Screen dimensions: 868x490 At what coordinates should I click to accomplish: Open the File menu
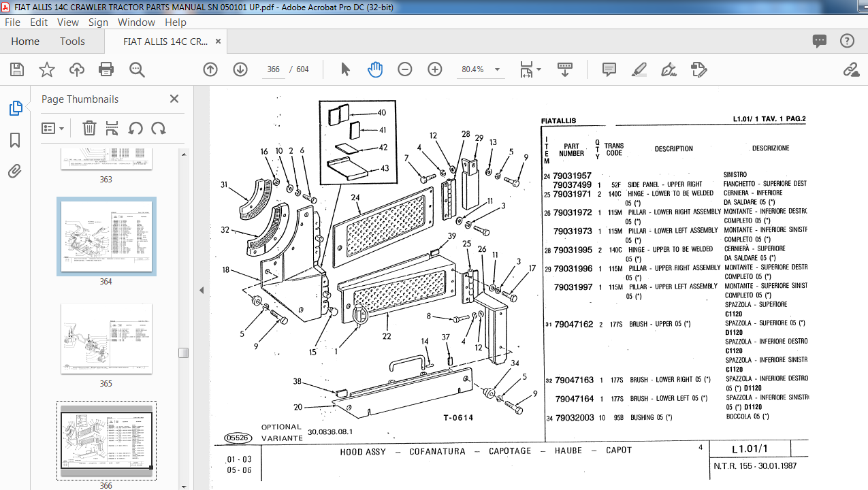pyautogui.click(x=12, y=22)
